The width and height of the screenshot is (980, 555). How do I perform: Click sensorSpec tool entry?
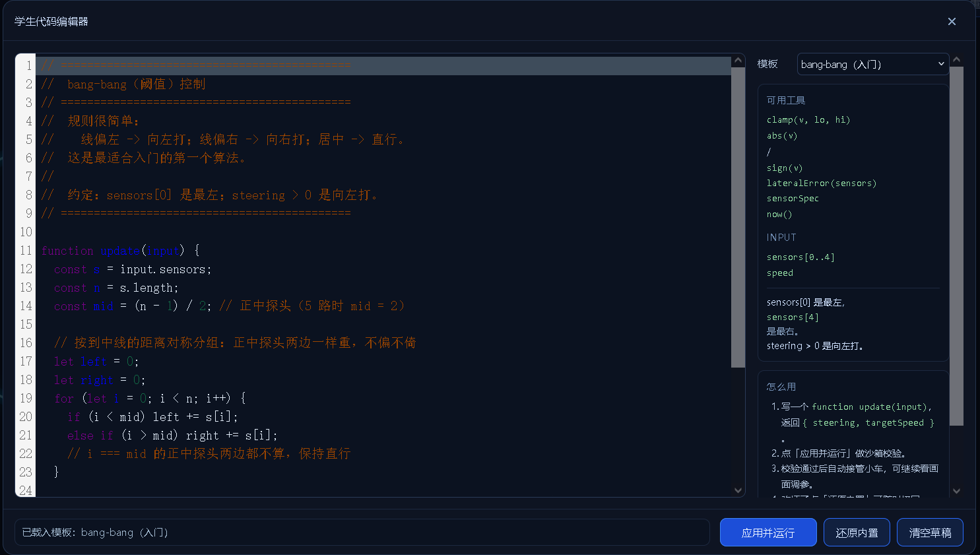793,199
